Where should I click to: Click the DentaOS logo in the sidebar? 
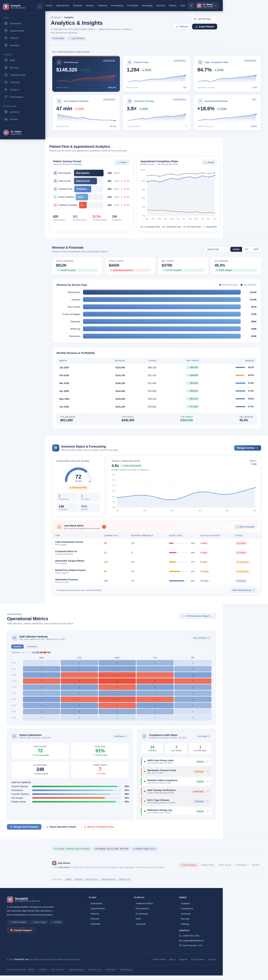6,6
